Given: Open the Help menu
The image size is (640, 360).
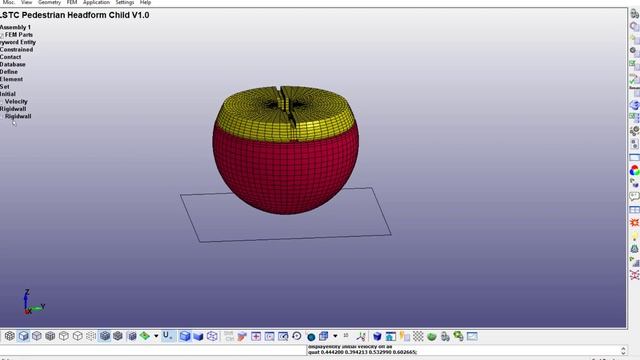Looking at the screenshot, I should pyautogui.click(x=145, y=2).
